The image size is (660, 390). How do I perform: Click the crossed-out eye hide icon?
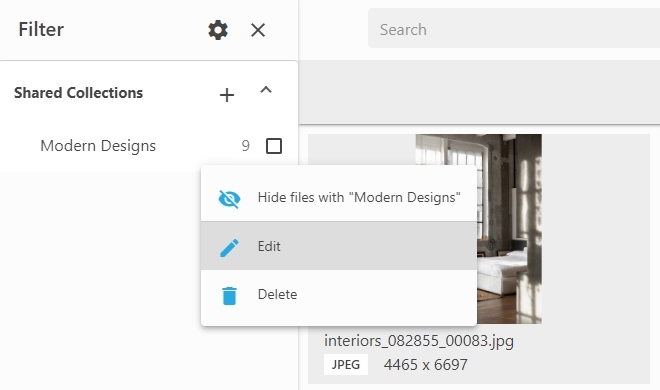pos(229,199)
